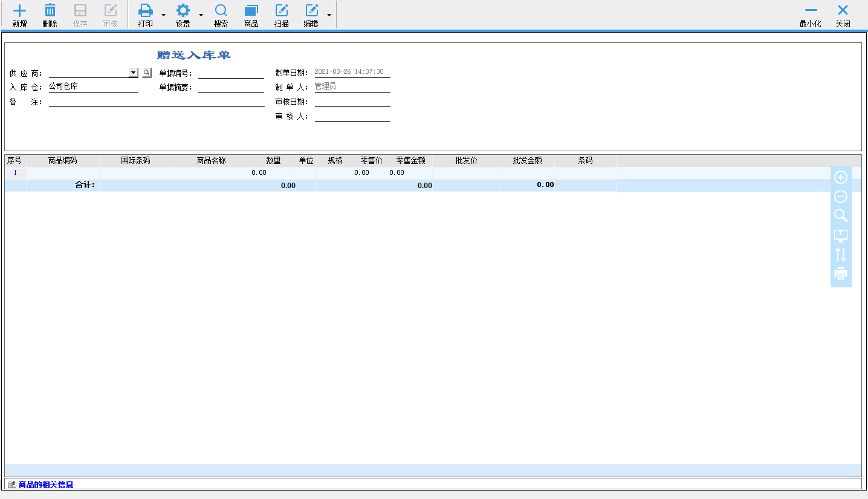The height and width of the screenshot is (499, 868).
Task: Click the 规格 column header
Action: (335, 161)
